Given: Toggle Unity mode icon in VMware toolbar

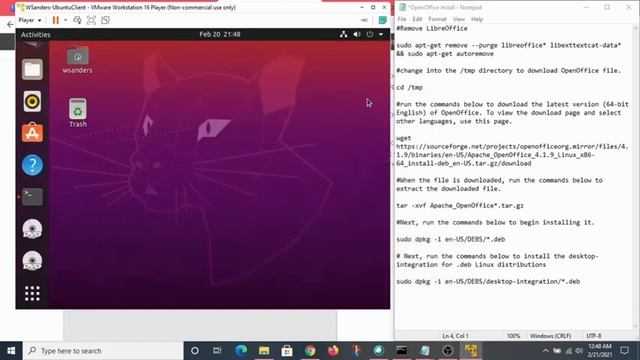Looking at the screenshot, I should pos(105,20).
